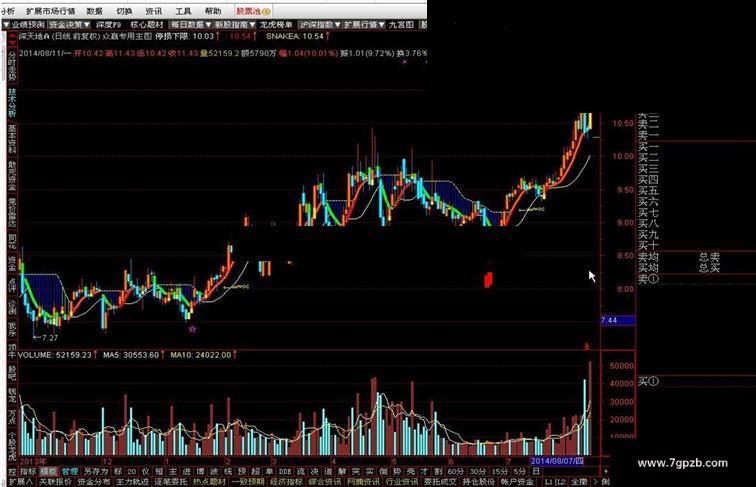Image resolution: width=756 pixels, height=487 pixels.
Task: Select the 20 indicator tab
Action: 132,472
